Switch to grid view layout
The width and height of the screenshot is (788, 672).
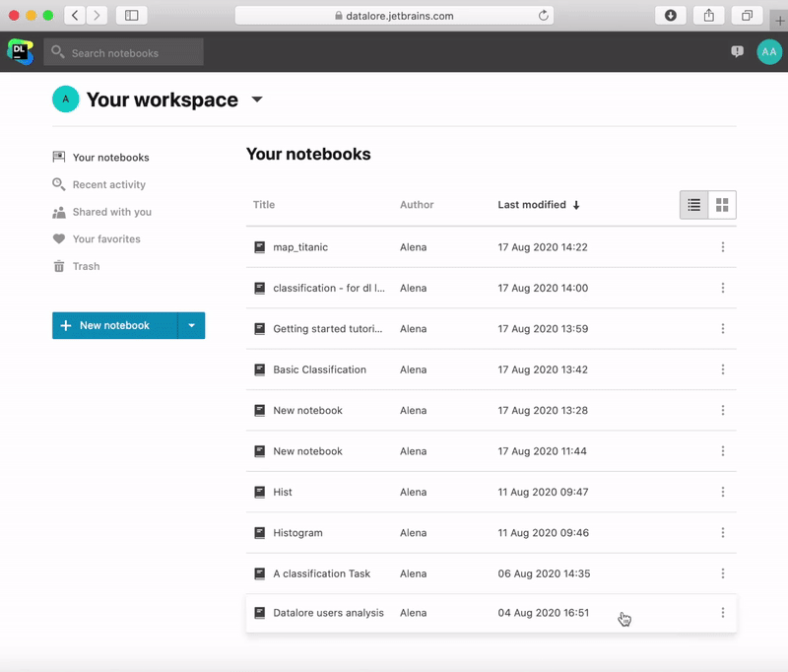point(722,205)
